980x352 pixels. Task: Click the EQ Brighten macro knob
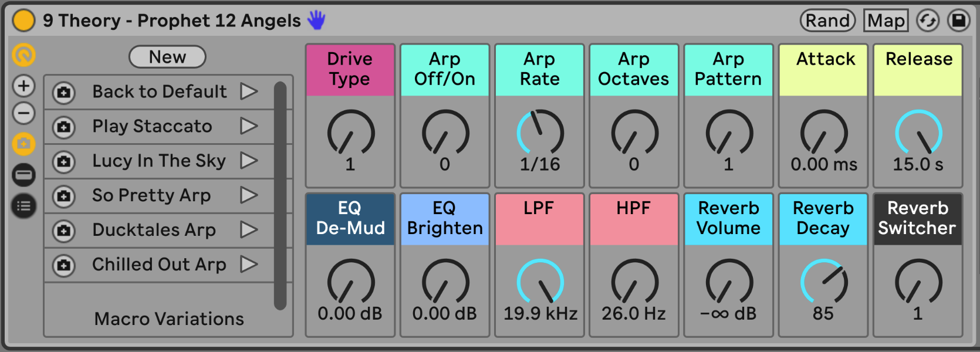[x=445, y=282]
